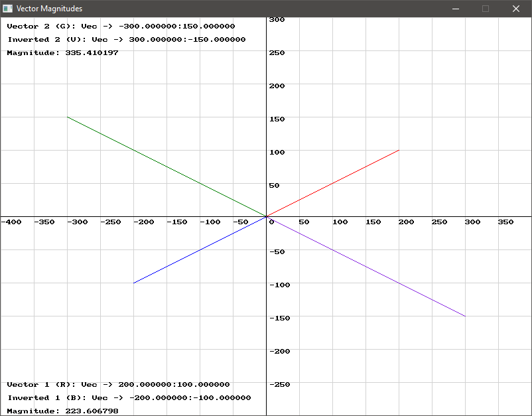Click the tip of the red vector
Screen dimensions: 532x416
coord(399,151)
